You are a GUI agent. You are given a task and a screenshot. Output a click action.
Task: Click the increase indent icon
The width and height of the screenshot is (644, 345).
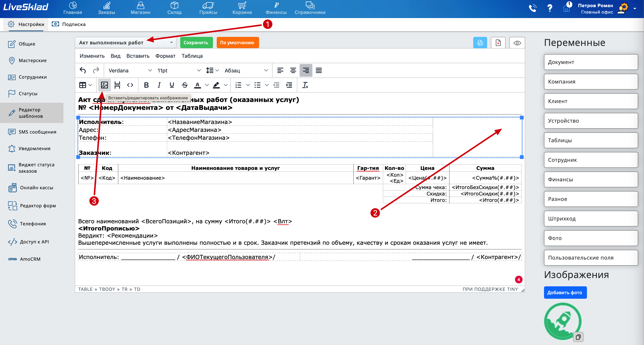point(289,85)
